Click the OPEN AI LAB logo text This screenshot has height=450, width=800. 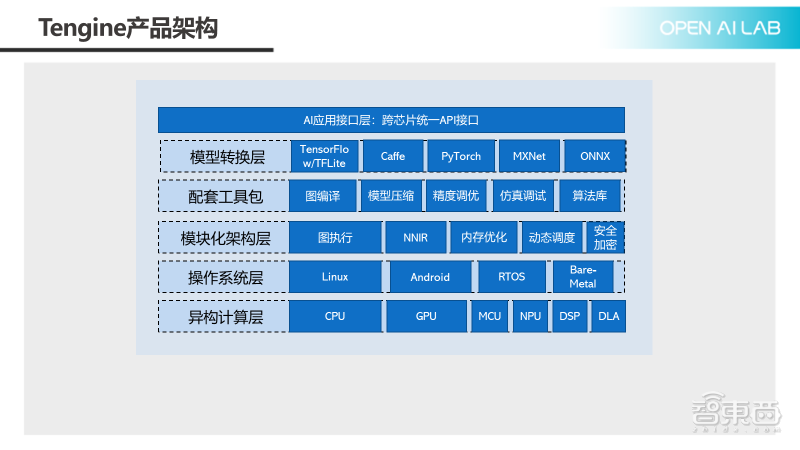(x=720, y=28)
